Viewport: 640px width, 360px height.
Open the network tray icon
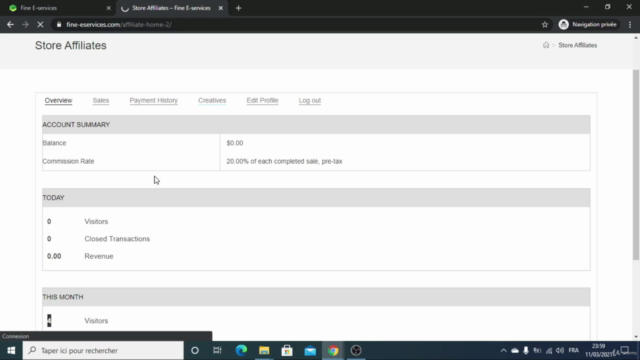click(549, 351)
